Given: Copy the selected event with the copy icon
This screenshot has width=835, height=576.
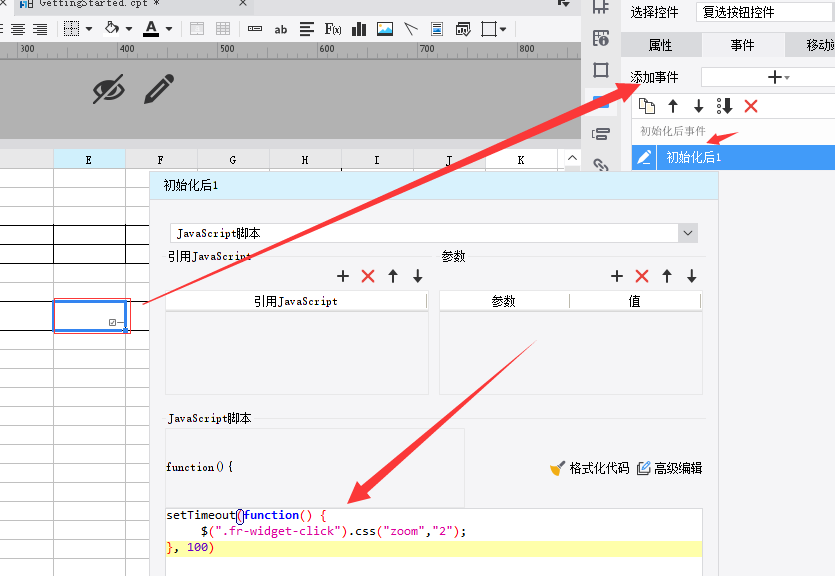Looking at the screenshot, I should point(647,106).
